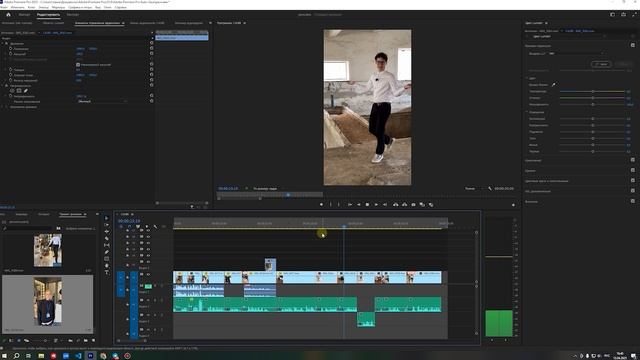The width and height of the screenshot is (640, 360).
Task: Export frame with the camera icon
Action: coord(413,204)
